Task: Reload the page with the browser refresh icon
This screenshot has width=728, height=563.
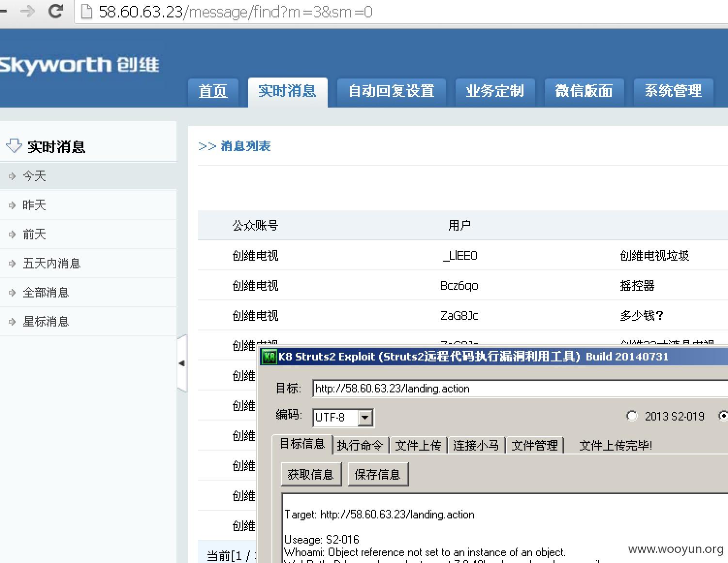Action: pos(56,11)
